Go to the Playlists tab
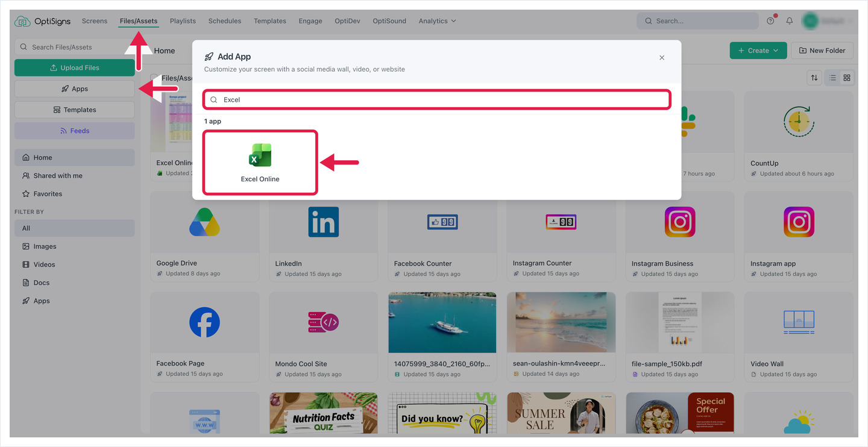868x447 pixels. coord(183,21)
